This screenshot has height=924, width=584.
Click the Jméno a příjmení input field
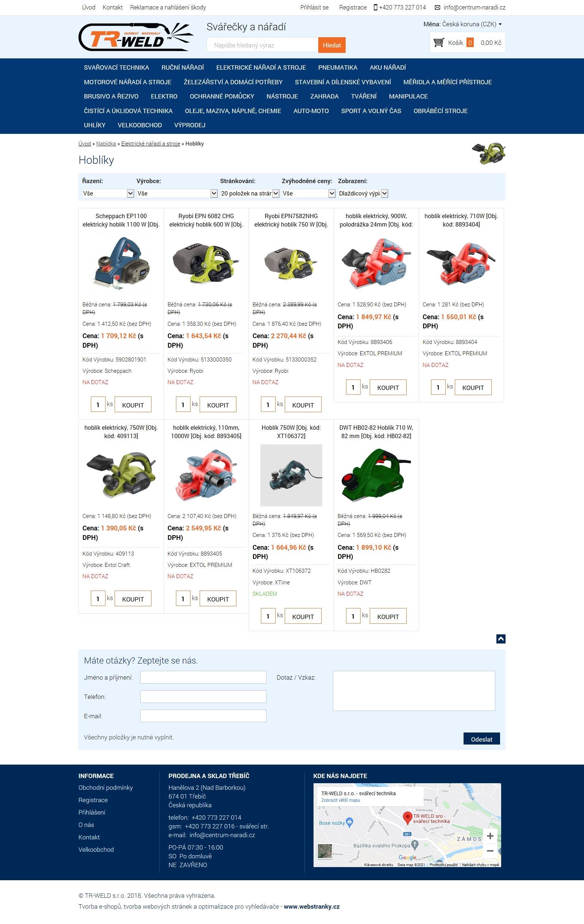coord(203,677)
